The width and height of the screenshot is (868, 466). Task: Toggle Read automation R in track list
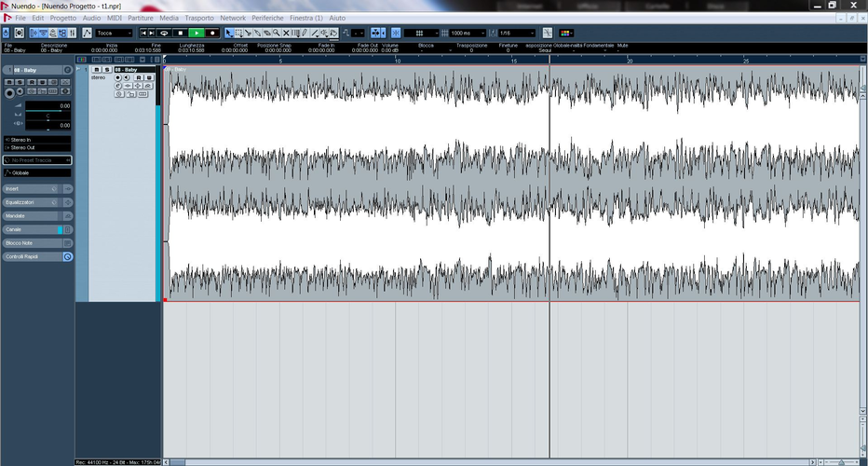click(139, 77)
